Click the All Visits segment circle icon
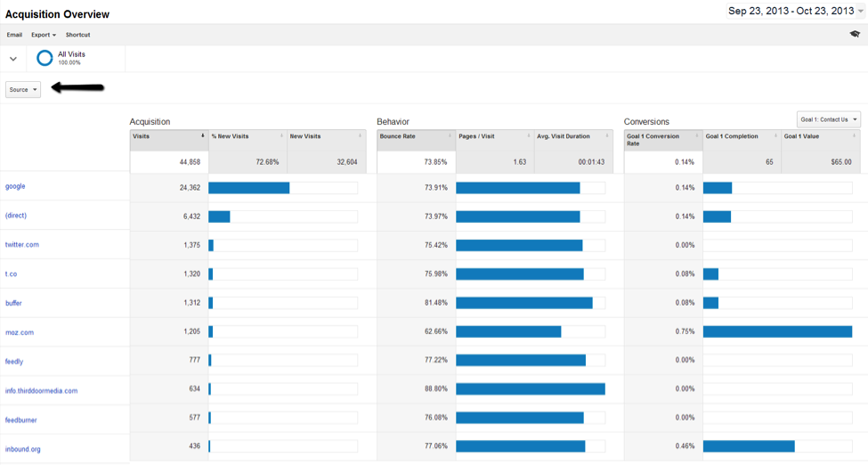Screen dimensions: 868x466 click(45, 58)
